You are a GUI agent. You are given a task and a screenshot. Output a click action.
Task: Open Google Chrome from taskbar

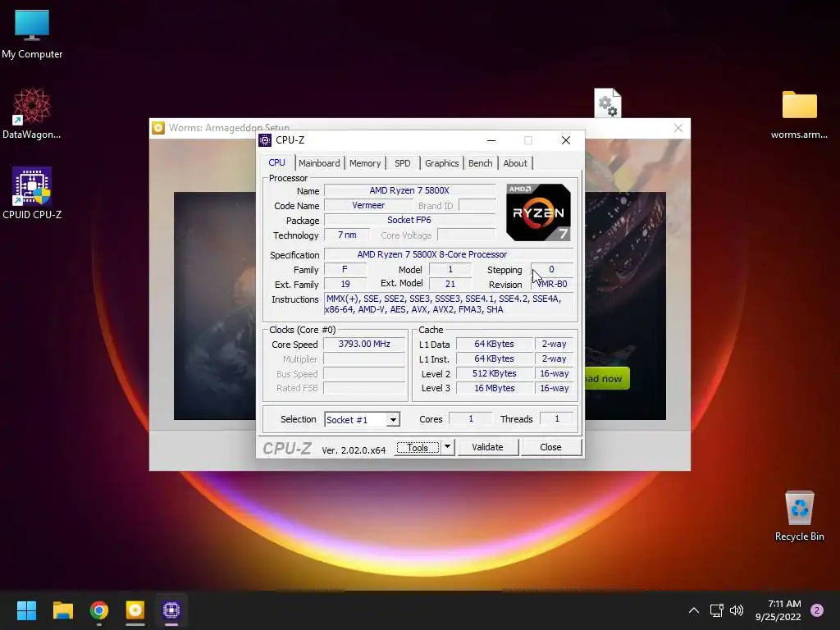pyautogui.click(x=99, y=610)
